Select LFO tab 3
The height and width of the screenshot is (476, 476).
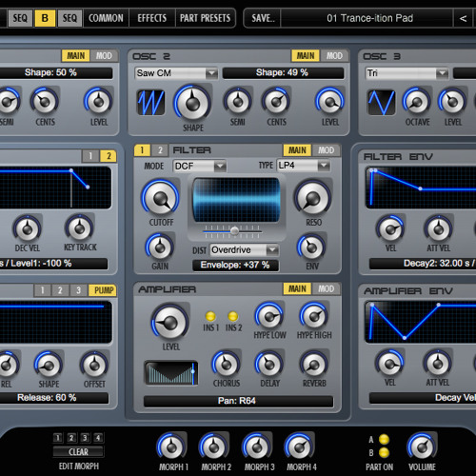click(78, 290)
